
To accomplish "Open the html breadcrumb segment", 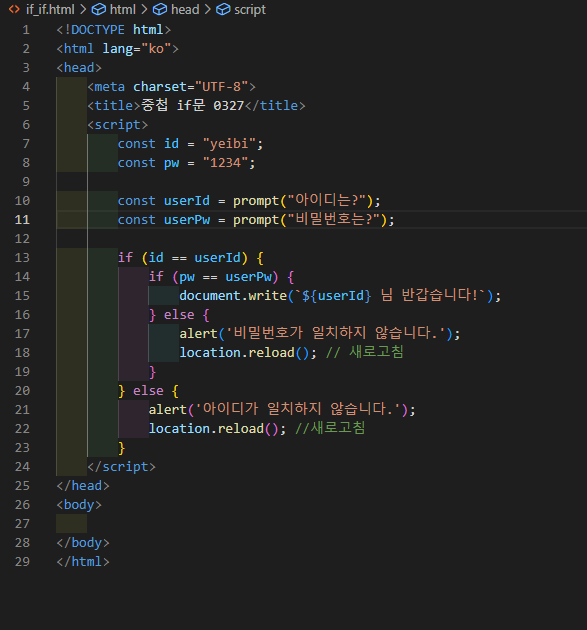I will pos(123,9).
